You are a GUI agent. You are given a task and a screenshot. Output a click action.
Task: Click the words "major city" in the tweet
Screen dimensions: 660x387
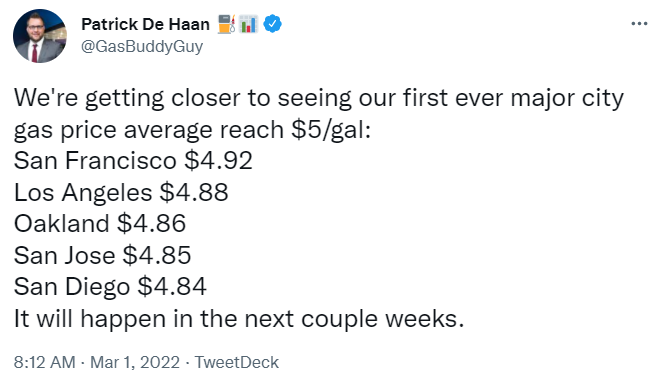click(x=567, y=98)
